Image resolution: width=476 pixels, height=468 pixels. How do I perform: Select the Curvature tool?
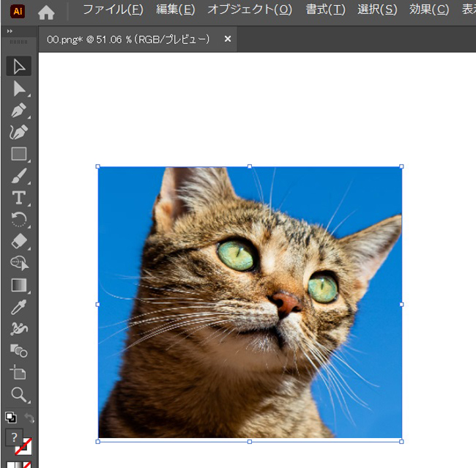(x=18, y=133)
